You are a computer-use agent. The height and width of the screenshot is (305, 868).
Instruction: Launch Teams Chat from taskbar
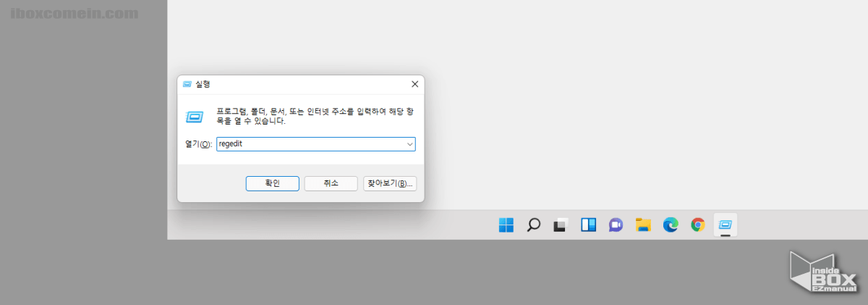[x=616, y=225]
